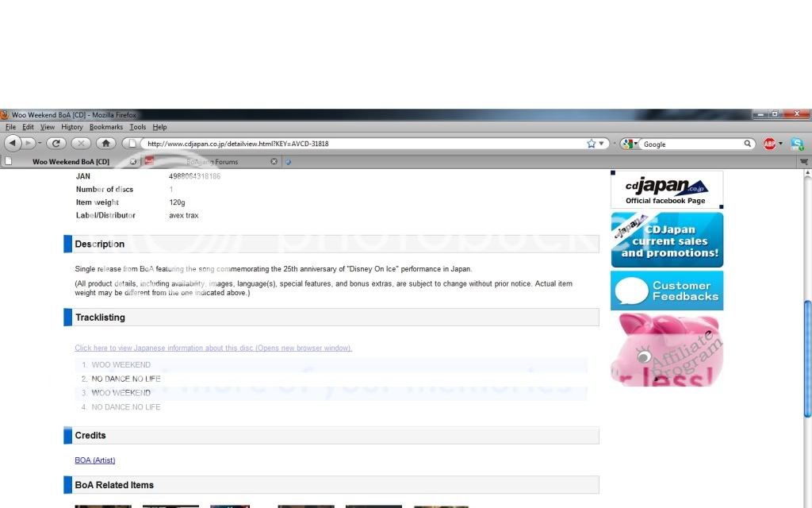Select track 4 NO DANCE NO LIFE
This screenshot has height=508, width=812.
click(x=126, y=407)
